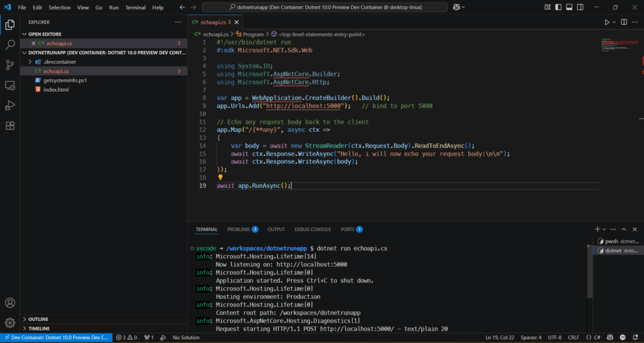Collapse the Open Editors section
The image size is (644, 343).
coord(25,34)
